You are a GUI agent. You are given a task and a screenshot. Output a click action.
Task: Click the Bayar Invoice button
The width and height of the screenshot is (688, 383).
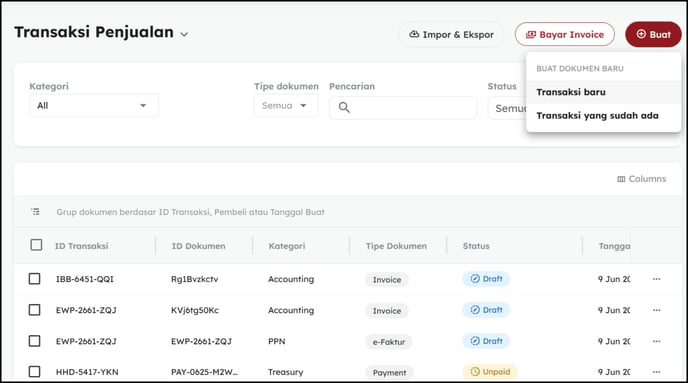[565, 34]
